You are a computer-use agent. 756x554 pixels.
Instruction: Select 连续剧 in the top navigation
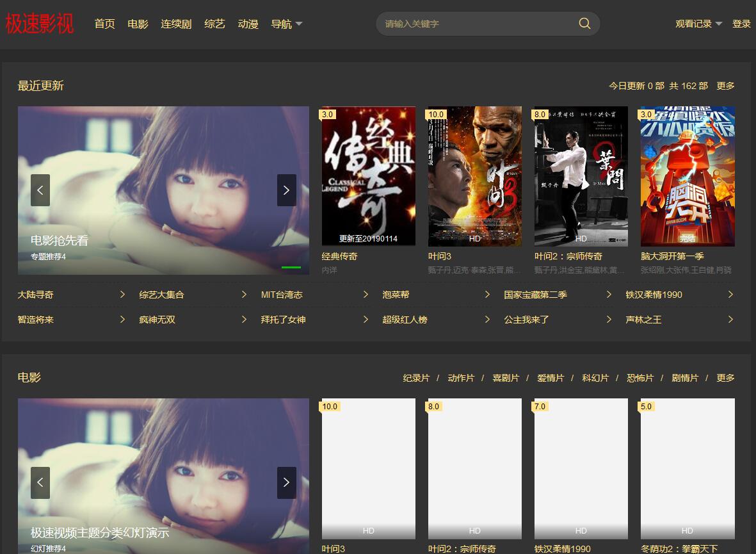[x=176, y=24]
